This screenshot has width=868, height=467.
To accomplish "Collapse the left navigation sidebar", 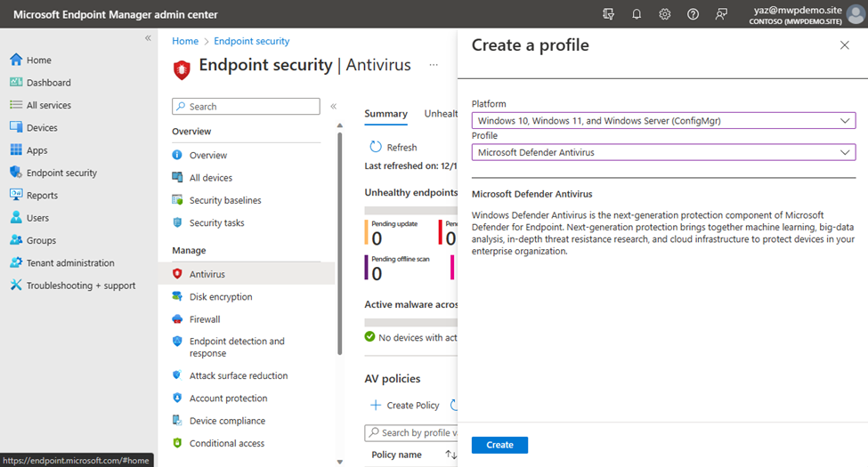I will [x=148, y=38].
